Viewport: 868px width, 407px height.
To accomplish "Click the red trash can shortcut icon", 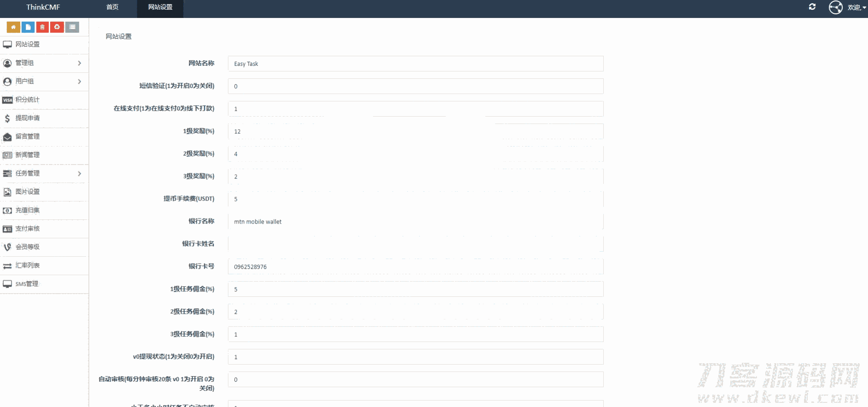I will point(42,27).
